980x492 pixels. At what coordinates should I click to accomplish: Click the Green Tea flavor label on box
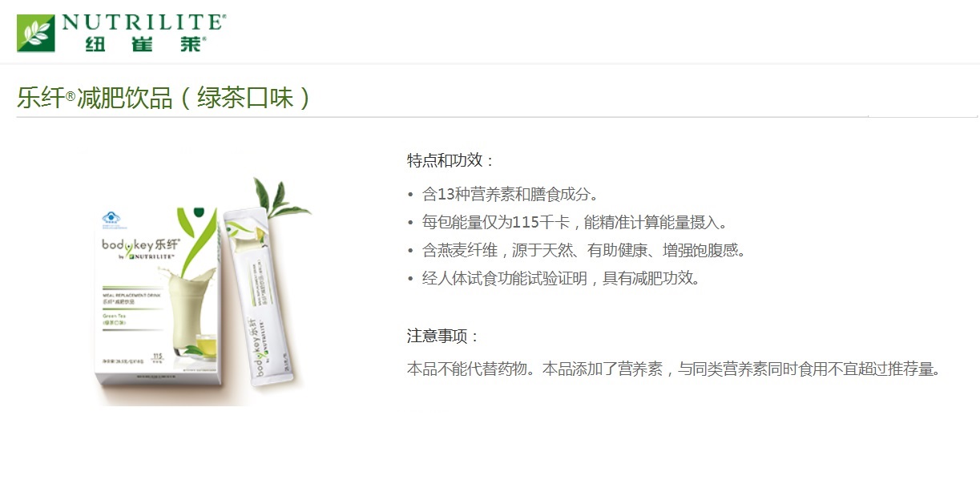[x=115, y=317]
